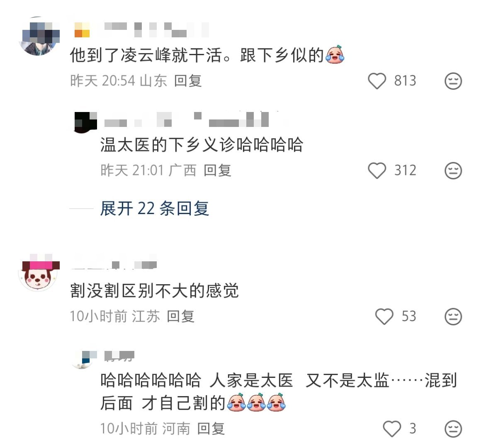Like the 温太医 reply with 312 likes
Image resolution: width=486 pixels, height=448 pixels.
click(377, 170)
